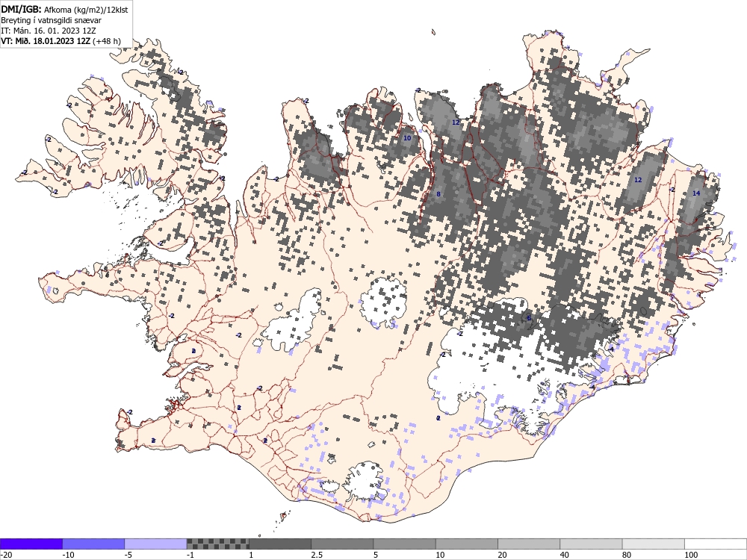Click the legend scale label "100"
747x560 pixels.
click(x=691, y=555)
